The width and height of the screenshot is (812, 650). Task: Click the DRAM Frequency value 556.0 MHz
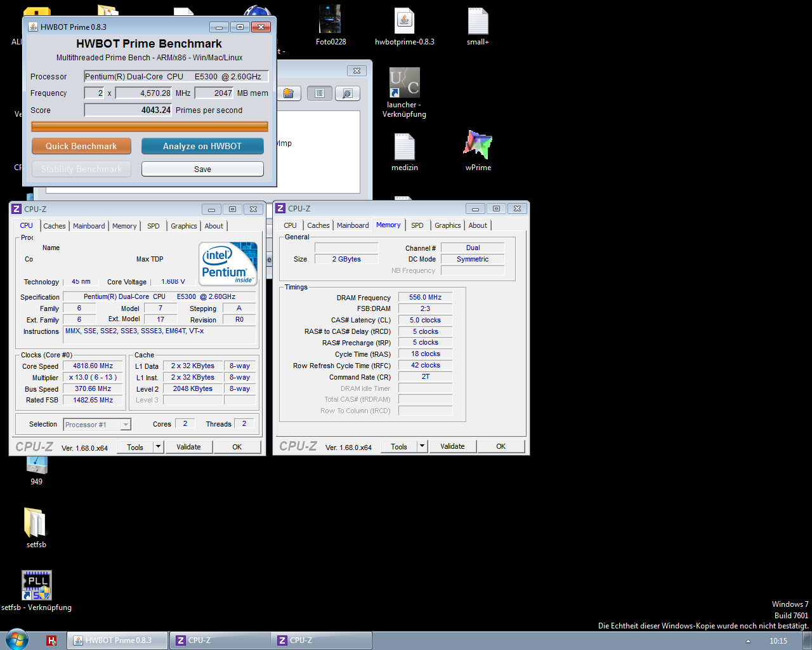tap(426, 297)
